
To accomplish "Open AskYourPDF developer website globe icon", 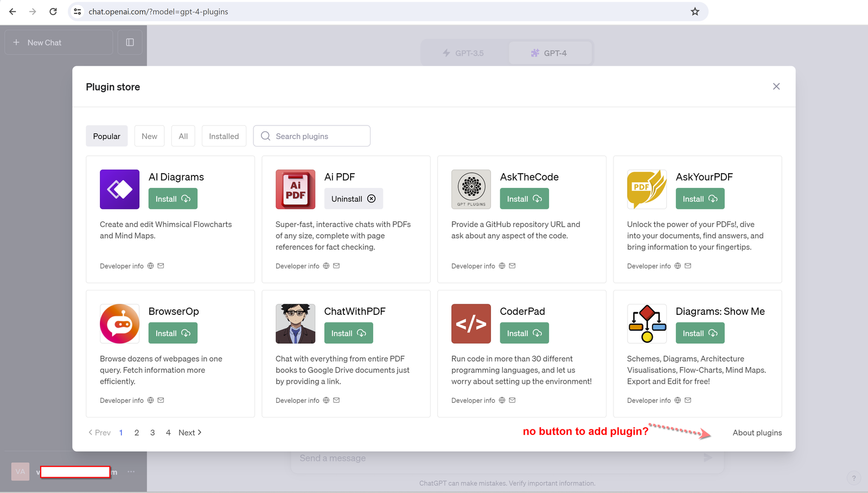I will [x=678, y=266].
